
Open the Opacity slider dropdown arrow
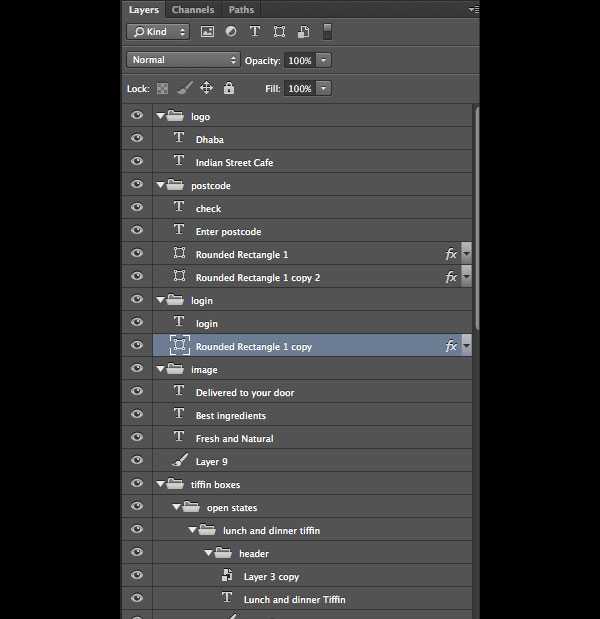click(324, 60)
